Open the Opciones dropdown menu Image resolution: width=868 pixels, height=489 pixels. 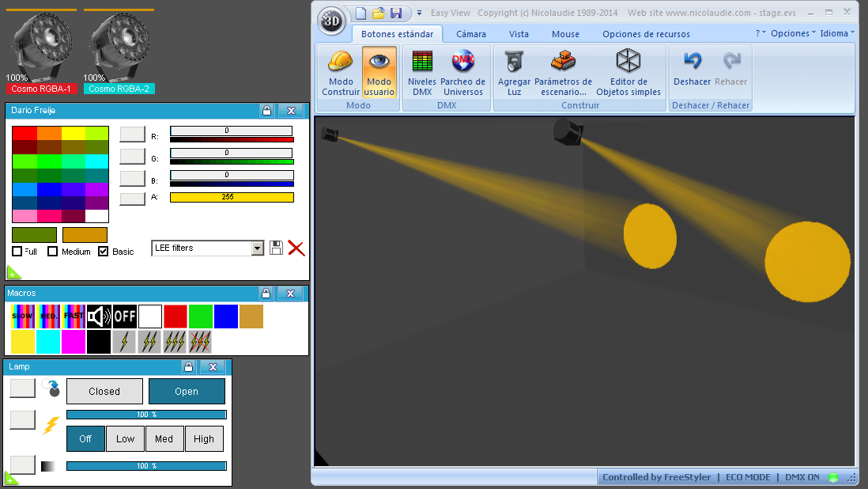[793, 33]
